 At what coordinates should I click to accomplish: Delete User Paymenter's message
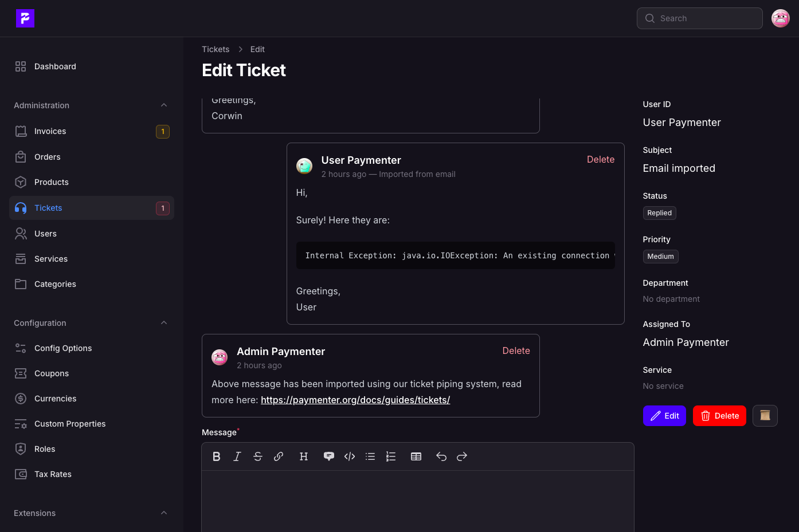[601, 160]
